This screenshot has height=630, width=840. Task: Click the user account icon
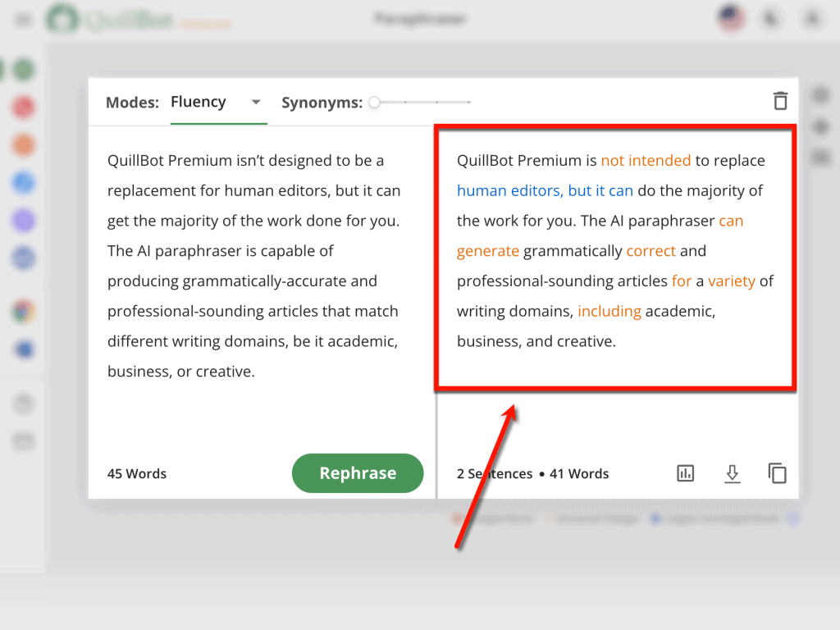pyautogui.click(x=812, y=18)
